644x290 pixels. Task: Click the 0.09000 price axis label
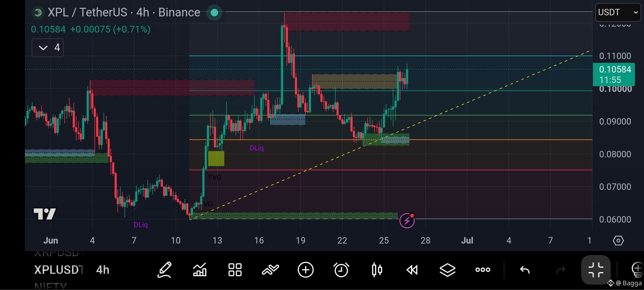click(615, 121)
